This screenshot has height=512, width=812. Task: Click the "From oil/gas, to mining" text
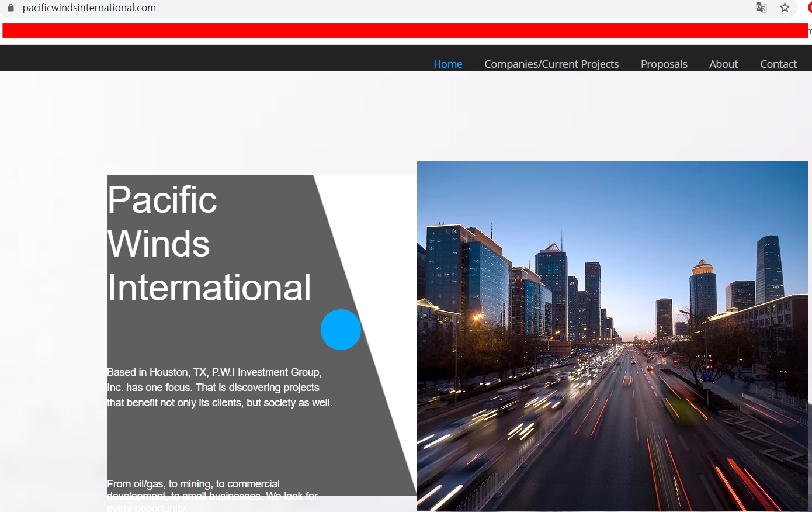coord(193,484)
